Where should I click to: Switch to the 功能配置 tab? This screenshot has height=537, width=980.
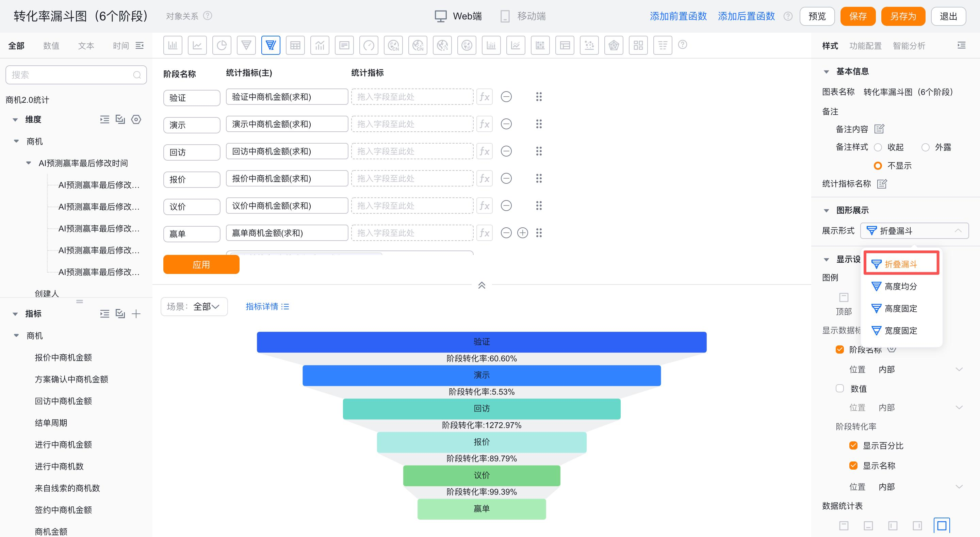click(865, 46)
